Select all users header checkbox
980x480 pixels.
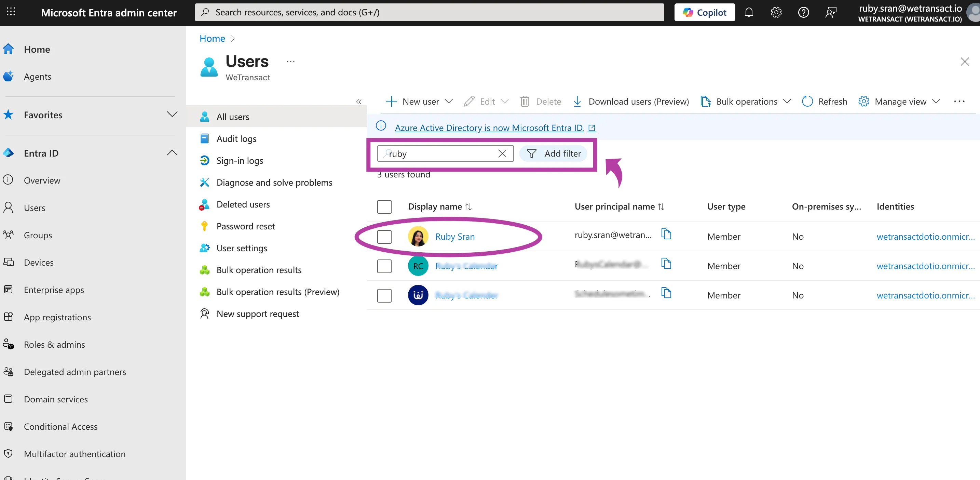[384, 207]
